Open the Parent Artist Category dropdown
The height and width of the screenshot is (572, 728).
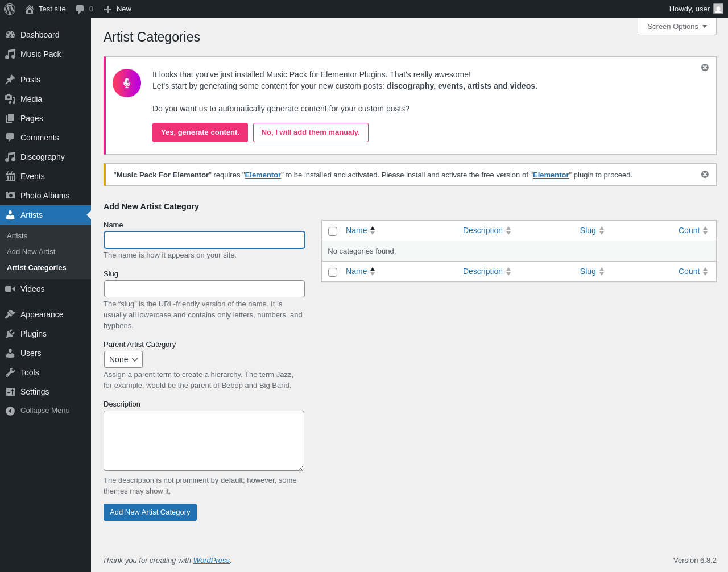tap(123, 359)
